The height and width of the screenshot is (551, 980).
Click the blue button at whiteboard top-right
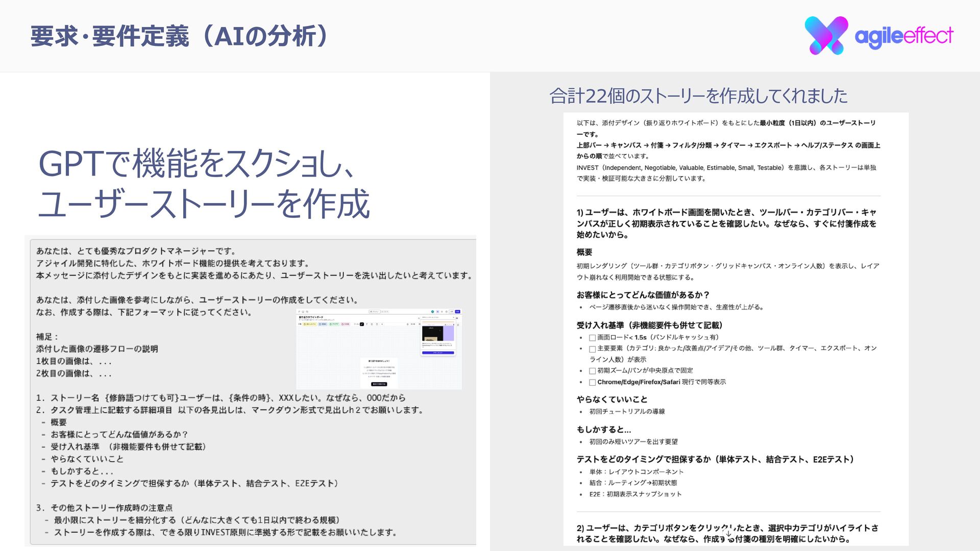coord(458,312)
